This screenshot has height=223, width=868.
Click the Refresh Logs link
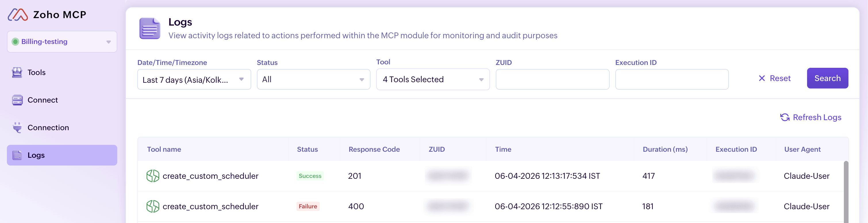click(x=817, y=117)
